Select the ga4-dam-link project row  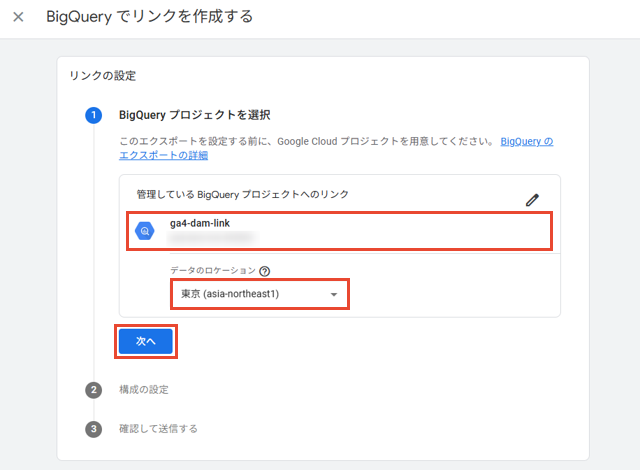pyautogui.click(x=339, y=231)
